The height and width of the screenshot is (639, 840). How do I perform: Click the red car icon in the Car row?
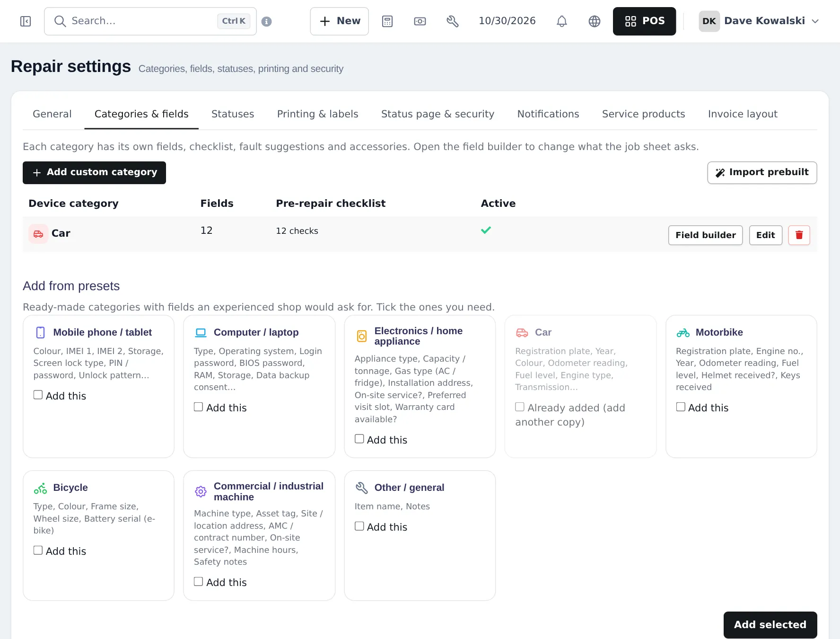[38, 234]
